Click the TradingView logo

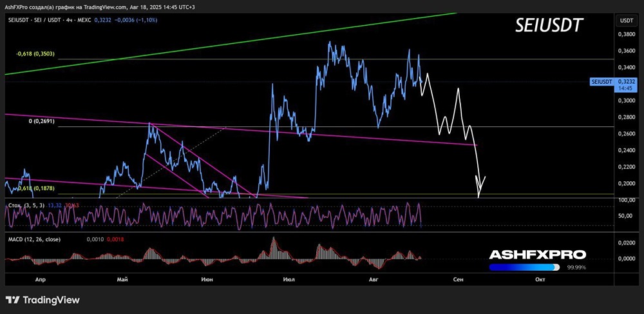click(x=43, y=300)
